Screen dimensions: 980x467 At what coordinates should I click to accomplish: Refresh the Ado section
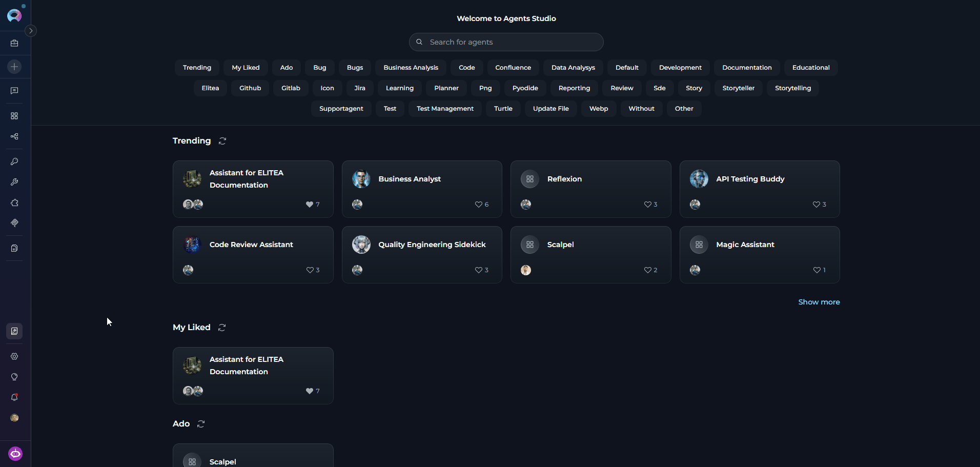(201, 424)
